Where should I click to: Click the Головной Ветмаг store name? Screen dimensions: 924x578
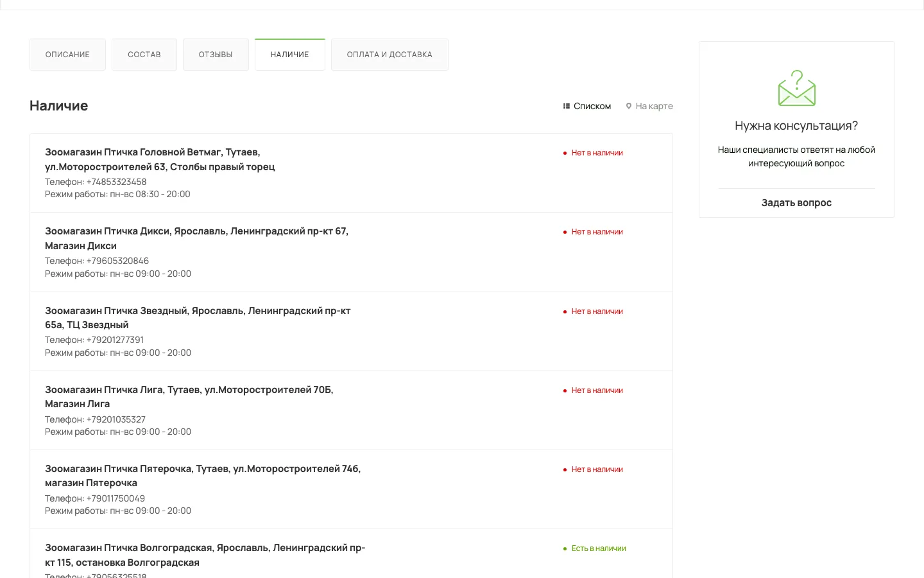click(x=160, y=159)
